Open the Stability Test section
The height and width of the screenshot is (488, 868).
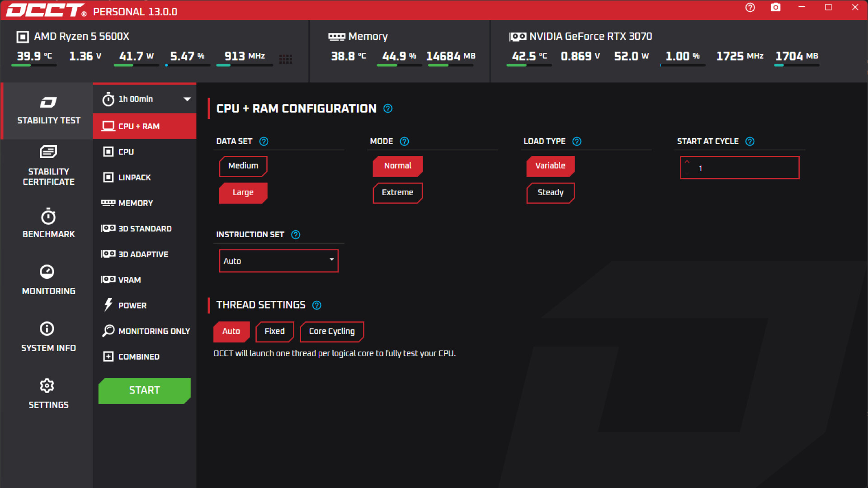48,111
